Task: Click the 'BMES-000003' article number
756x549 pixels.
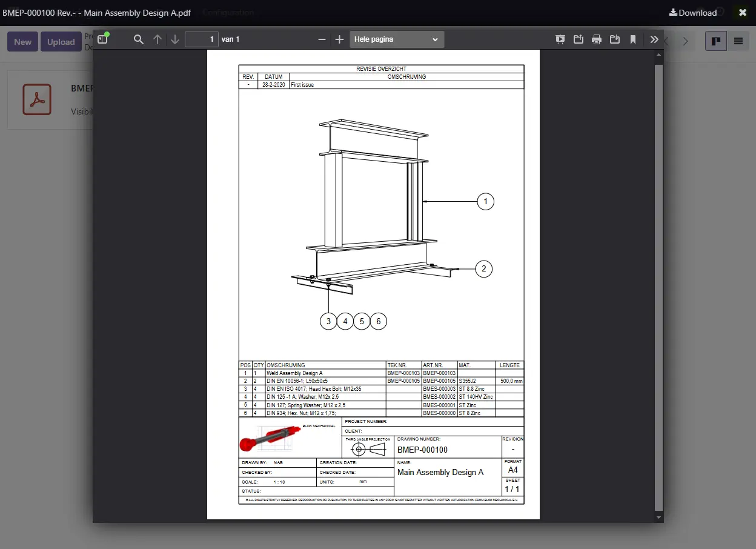Action: (x=439, y=389)
